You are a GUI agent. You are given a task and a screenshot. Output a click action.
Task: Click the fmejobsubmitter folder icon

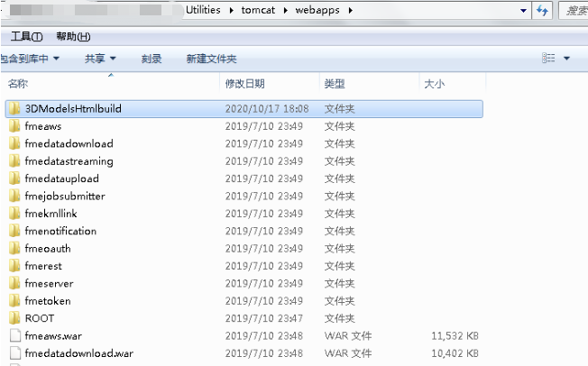pos(14,196)
